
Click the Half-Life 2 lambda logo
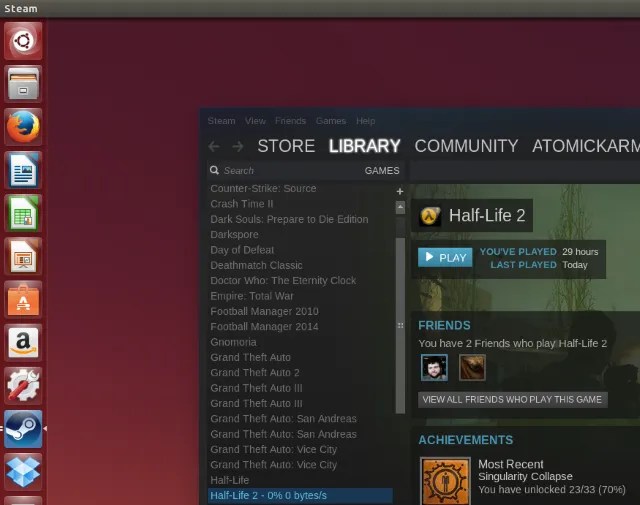coord(430,216)
